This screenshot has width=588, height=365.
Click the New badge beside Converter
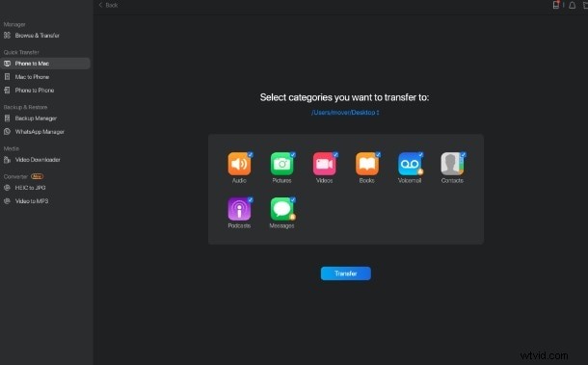(38, 176)
